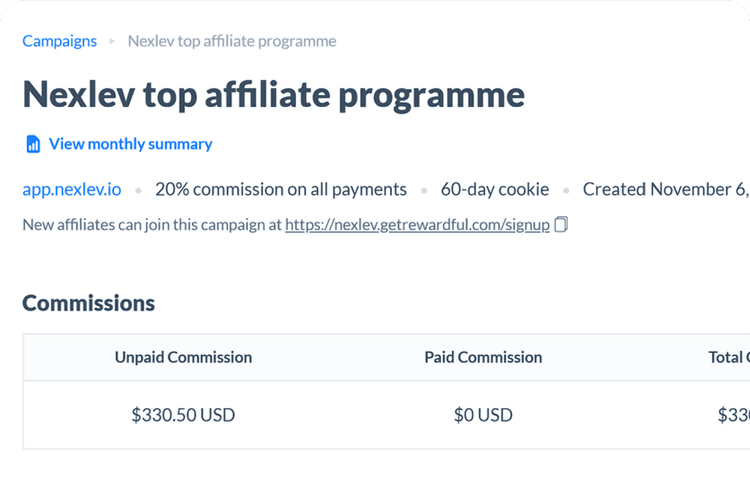Open the nexlev.getrewardful.com/signup URL
This screenshot has height=490, width=750.
pos(417,224)
